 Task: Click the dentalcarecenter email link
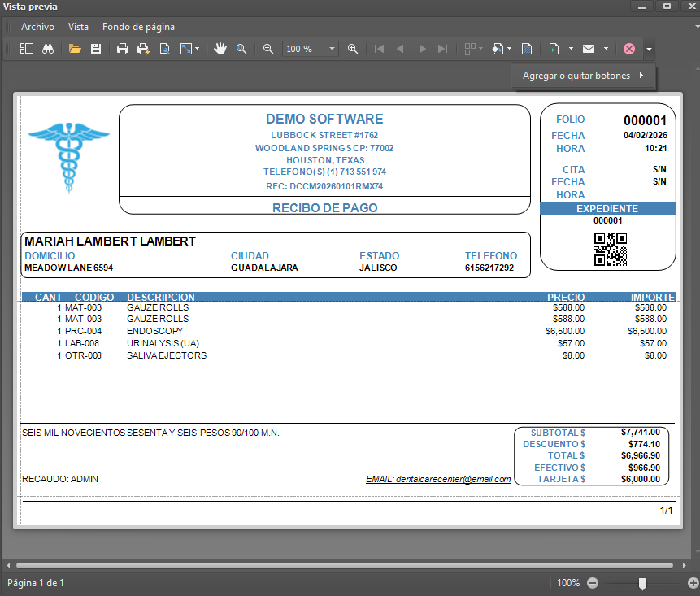point(438,479)
